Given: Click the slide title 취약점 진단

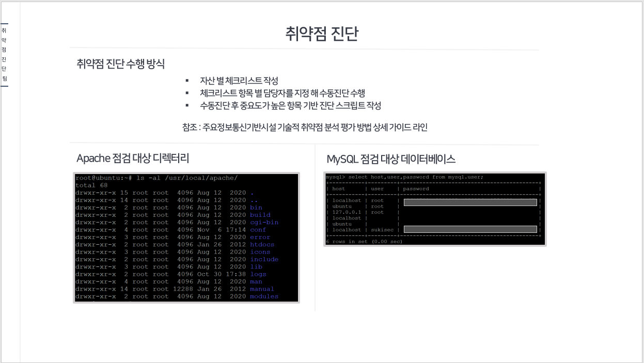Looking at the screenshot, I should tap(322, 34).
